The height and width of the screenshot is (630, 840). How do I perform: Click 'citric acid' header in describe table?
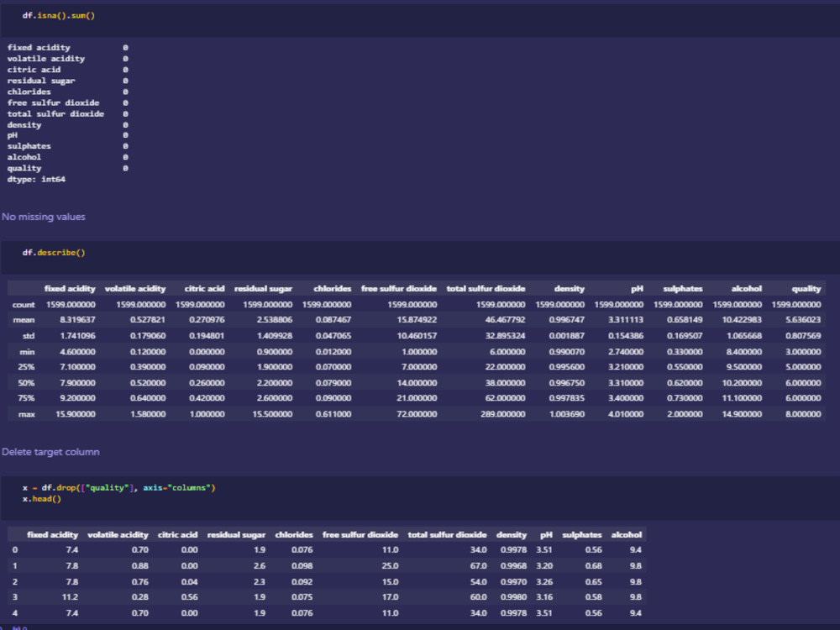[204, 288]
